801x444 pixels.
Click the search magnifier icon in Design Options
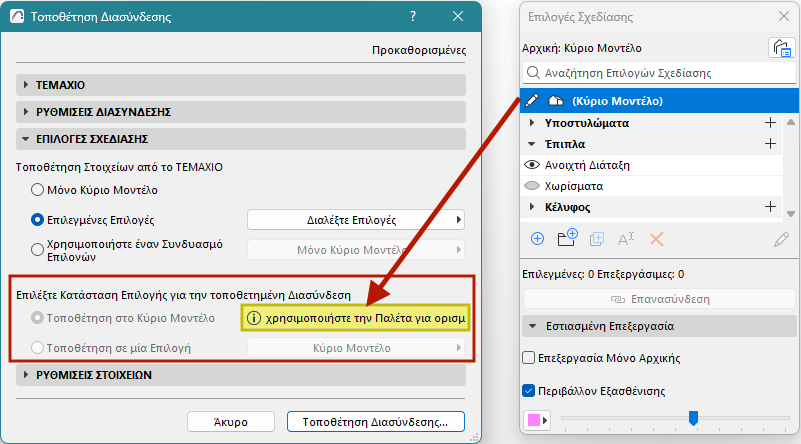533,73
